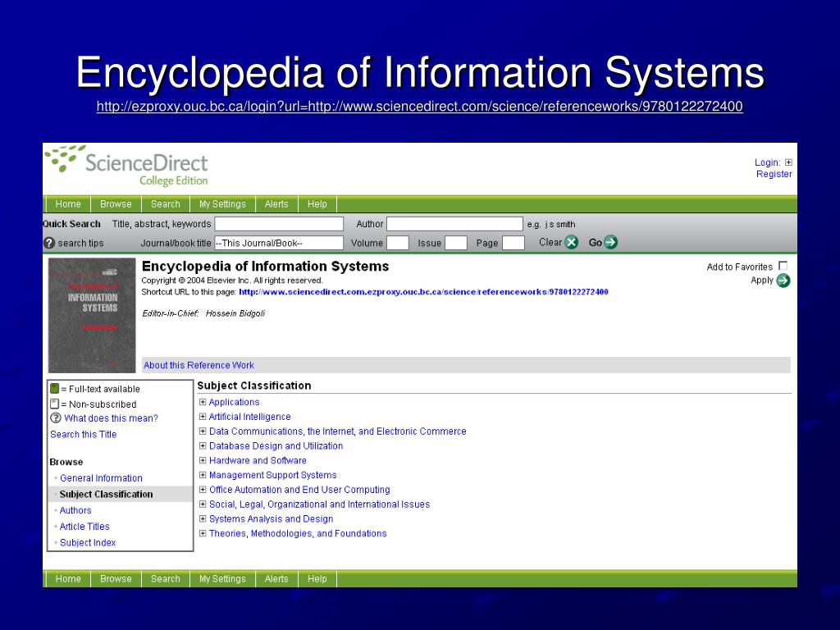Open the Browse tab in top navigation

pyautogui.click(x=116, y=204)
